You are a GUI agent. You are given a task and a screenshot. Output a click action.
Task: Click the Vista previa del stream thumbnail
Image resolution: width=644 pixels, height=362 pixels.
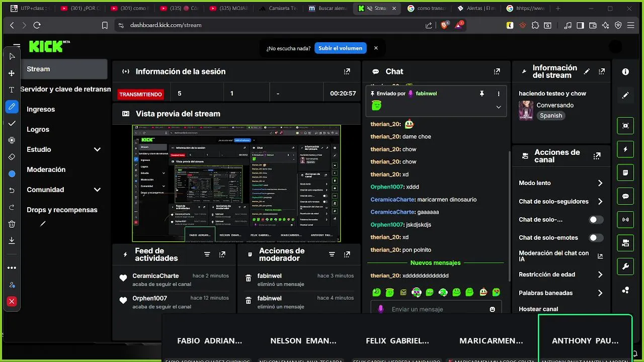click(236, 184)
